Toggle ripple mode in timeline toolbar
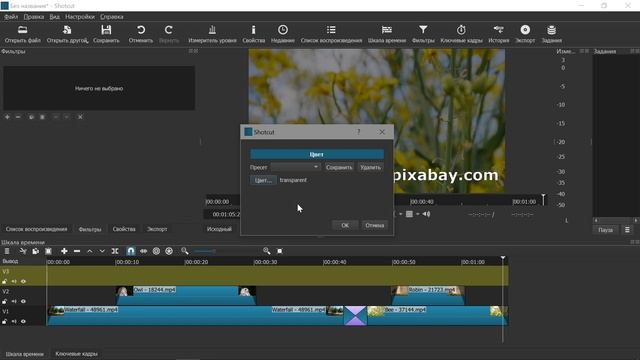Viewport: 640px width, 360px height. [156, 251]
